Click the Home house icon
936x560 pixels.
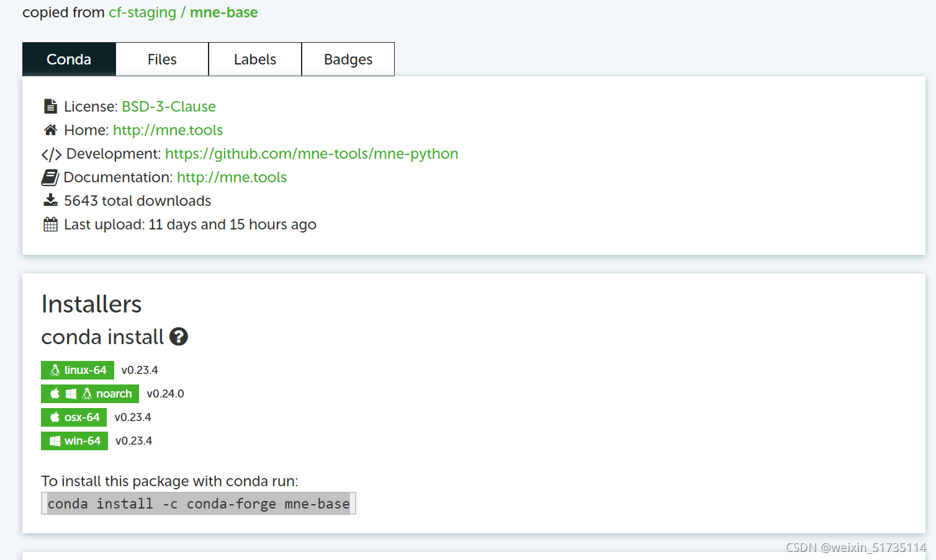(x=51, y=130)
